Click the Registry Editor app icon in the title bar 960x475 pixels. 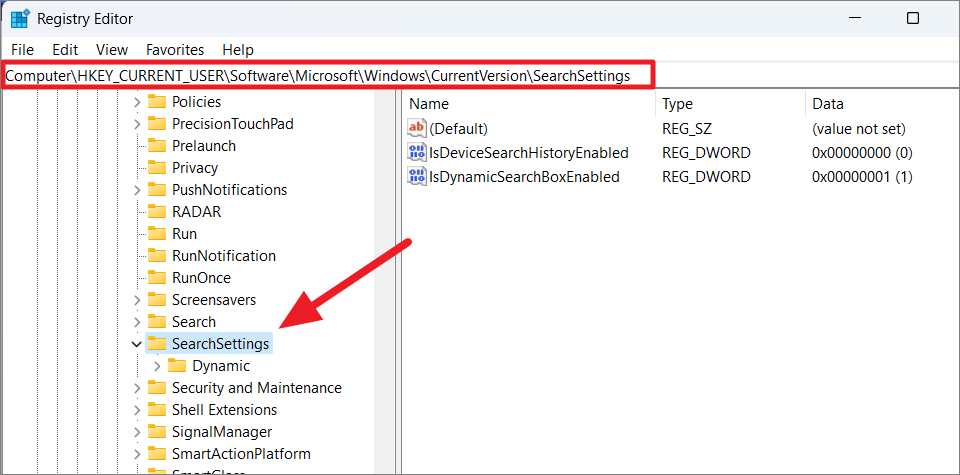click(x=20, y=18)
